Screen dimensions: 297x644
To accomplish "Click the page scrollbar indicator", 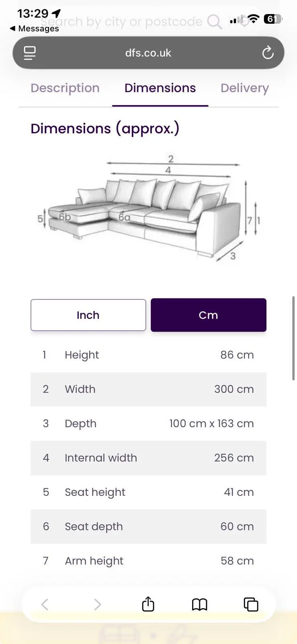I will click(x=293, y=338).
